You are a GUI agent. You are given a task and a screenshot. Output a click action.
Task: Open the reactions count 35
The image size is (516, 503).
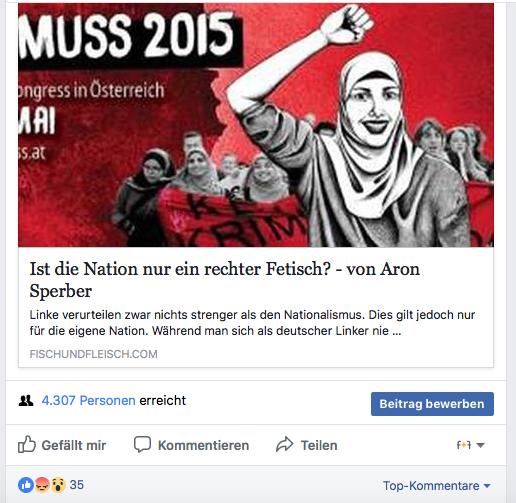click(77, 485)
